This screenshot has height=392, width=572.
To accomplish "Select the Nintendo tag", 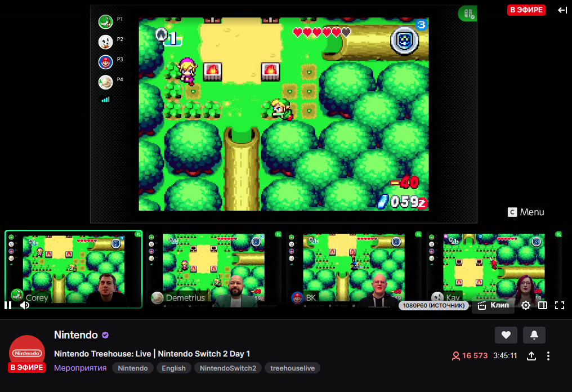I will (x=133, y=368).
